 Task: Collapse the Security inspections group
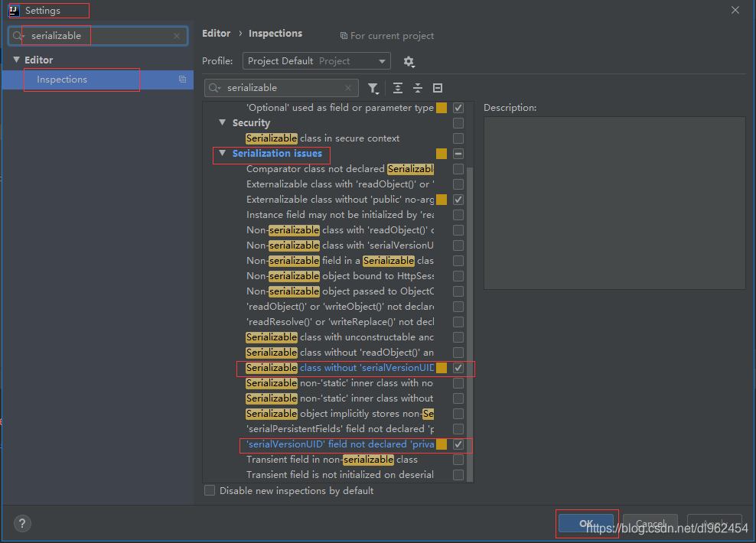(222, 122)
